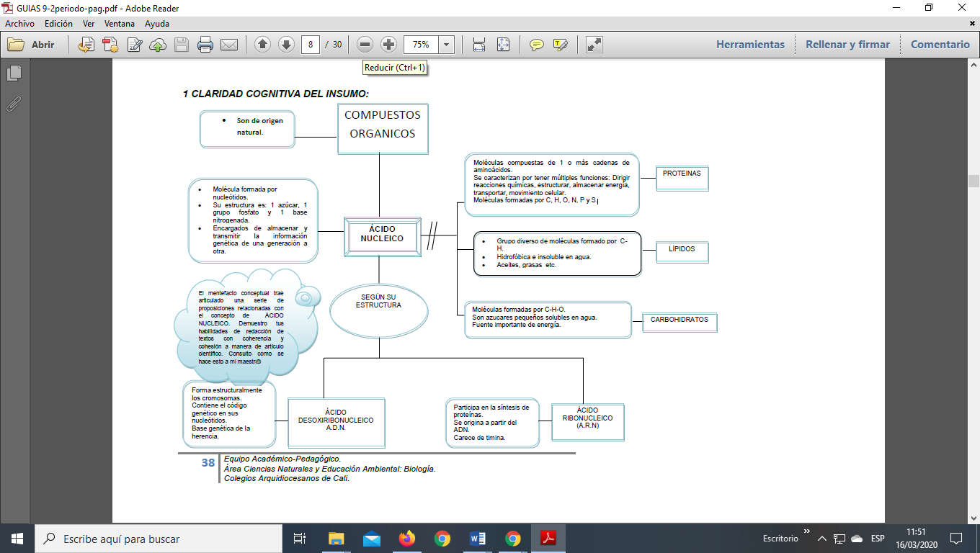980x553 pixels.
Task: Print the document with printer icon
Action: click(205, 45)
